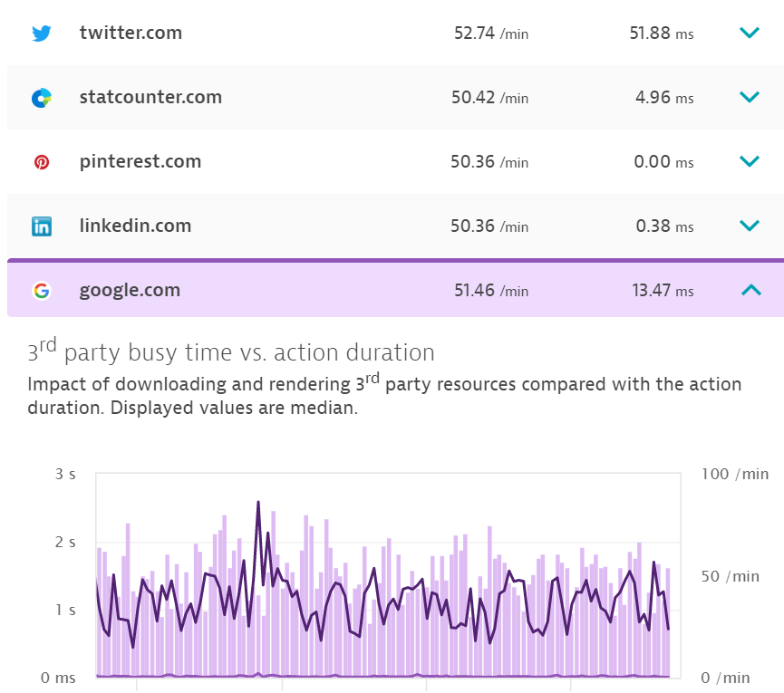Click the busy time vs. action duration heading
Viewport: 784px width, 693px height.
[x=231, y=352]
